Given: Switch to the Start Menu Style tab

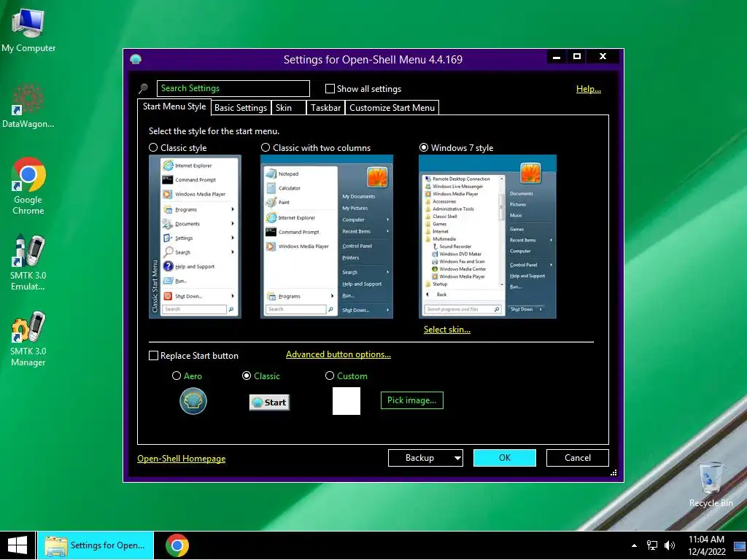Looking at the screenshot, I should pos(174,106).
